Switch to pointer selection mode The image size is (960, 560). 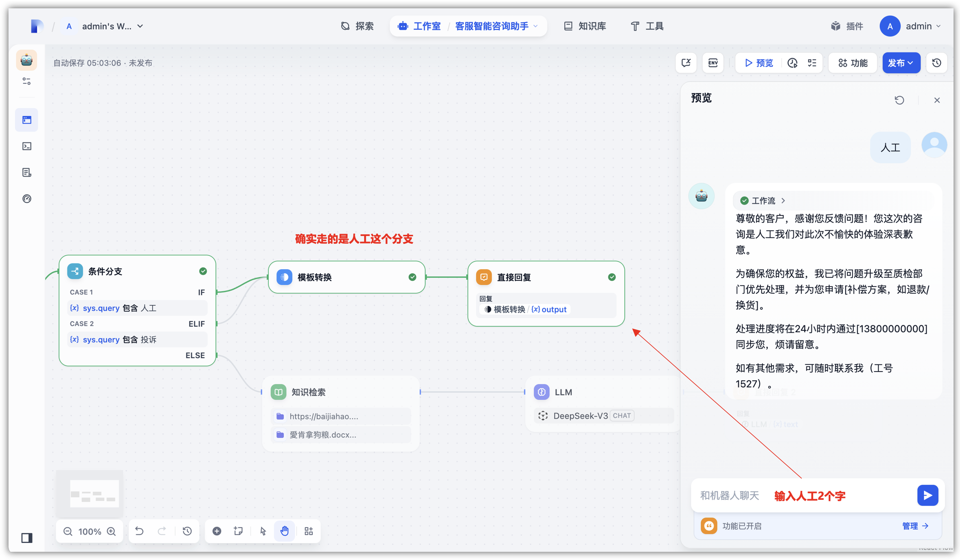(262, 531)
